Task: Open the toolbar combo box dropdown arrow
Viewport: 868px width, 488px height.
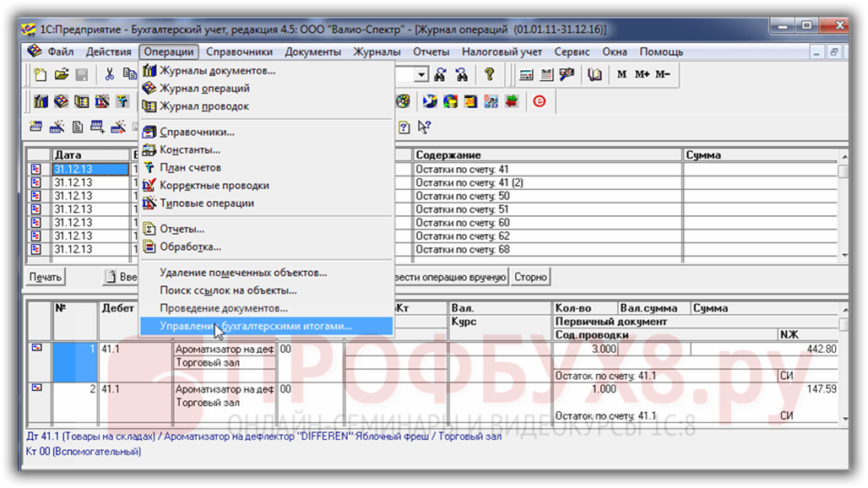Action: (422, 74)
